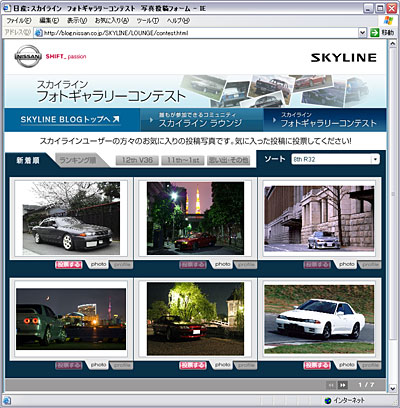Screen dimensions: 400x408
Task: Vote for the Tokyo Tower night photo
Action: pos(193,265)
